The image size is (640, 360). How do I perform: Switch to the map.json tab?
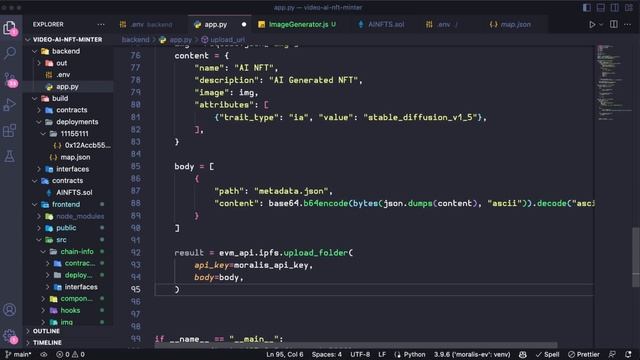[x=515, y=24]
